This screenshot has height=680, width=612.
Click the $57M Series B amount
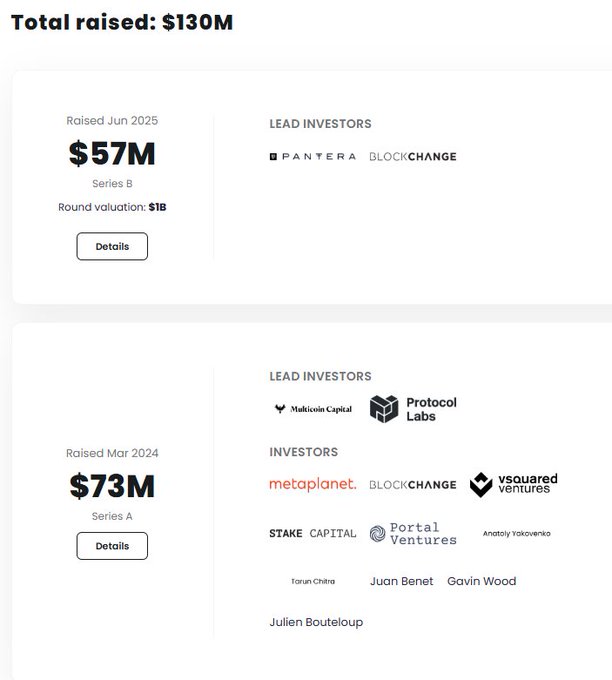(112, 154)
